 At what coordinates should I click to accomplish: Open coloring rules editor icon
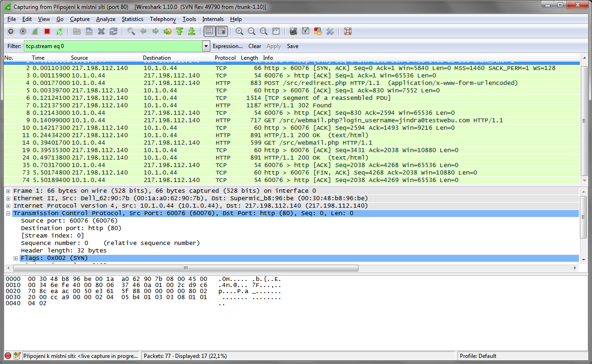(x=318, y=31)
